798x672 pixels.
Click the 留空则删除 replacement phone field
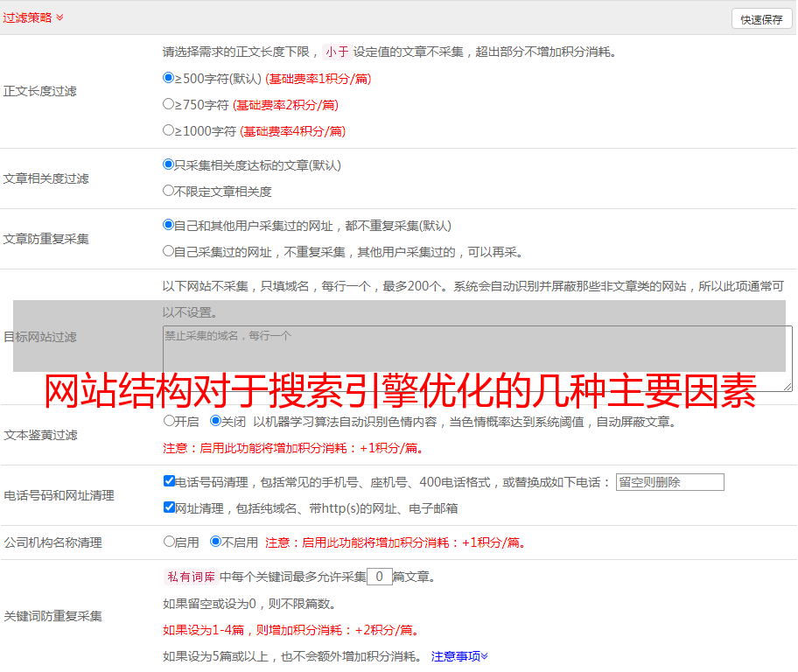pos(669,482)
